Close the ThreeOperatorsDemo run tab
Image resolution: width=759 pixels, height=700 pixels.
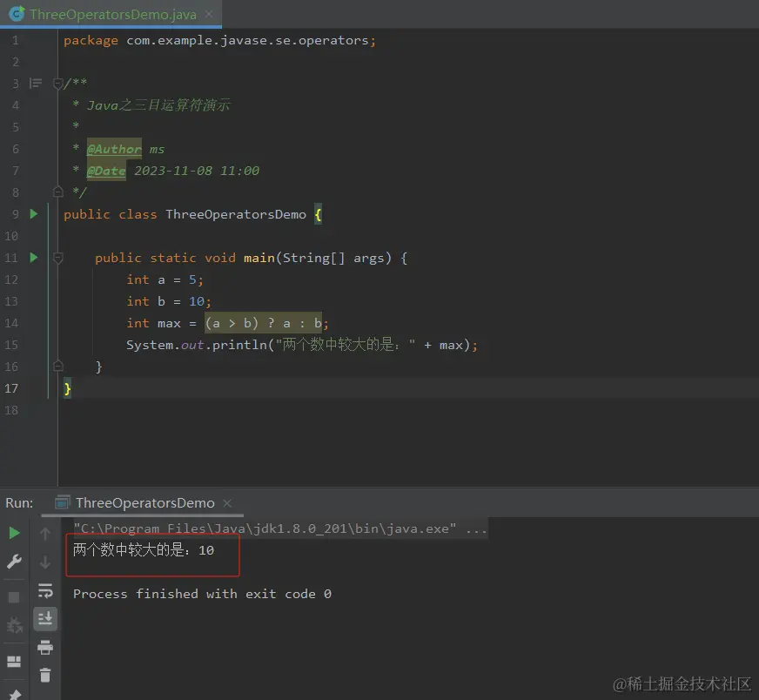(227, 503)
